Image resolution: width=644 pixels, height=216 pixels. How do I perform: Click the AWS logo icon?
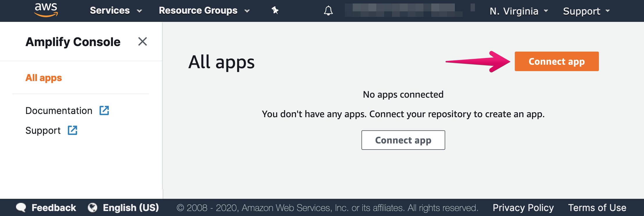pos(46,10)
